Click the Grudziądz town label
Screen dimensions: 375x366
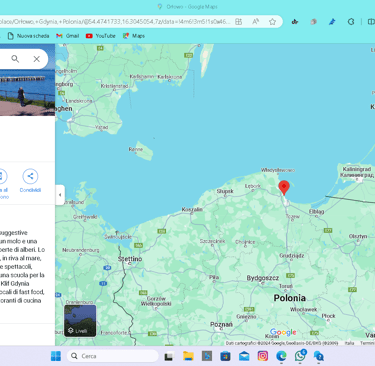292,256
